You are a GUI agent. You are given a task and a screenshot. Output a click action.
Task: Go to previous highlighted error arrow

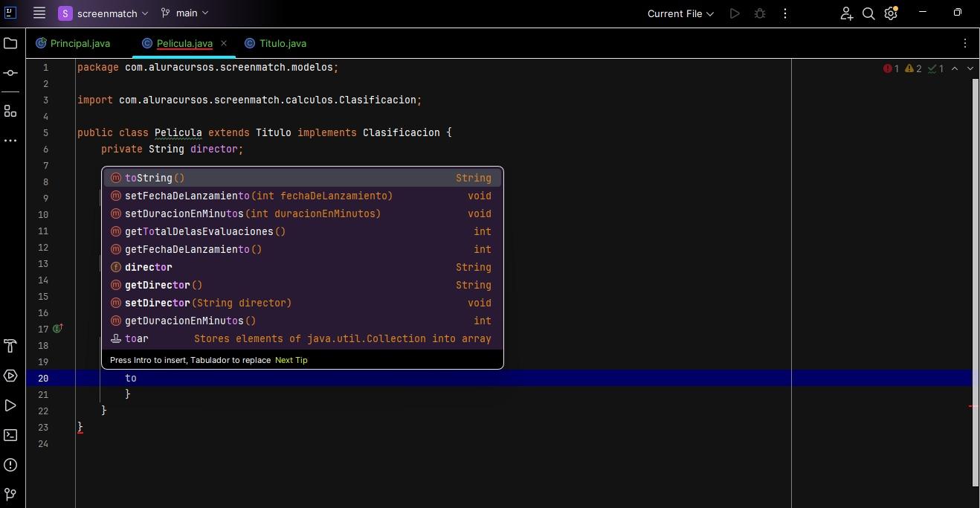click(955, 68)
